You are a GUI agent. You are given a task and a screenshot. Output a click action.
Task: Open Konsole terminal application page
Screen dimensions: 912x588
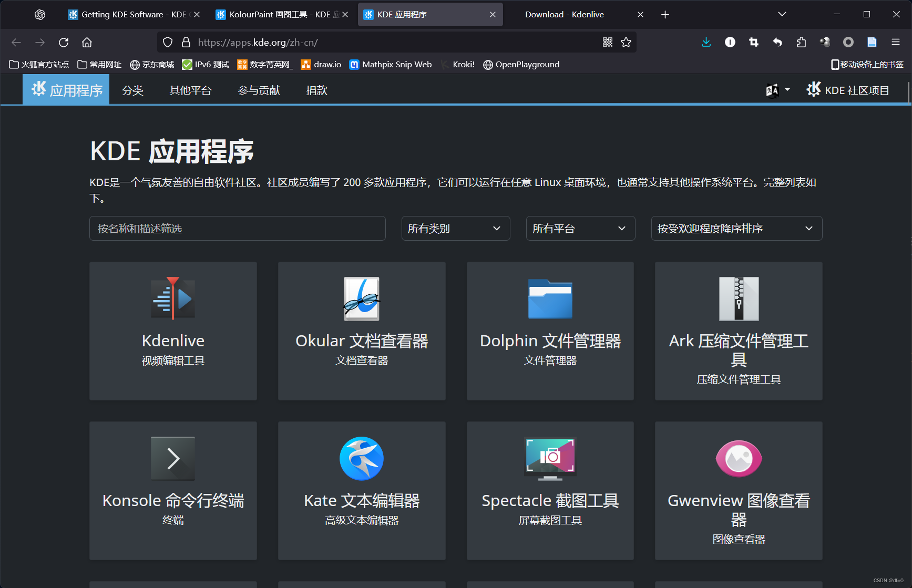click(173, 490)
